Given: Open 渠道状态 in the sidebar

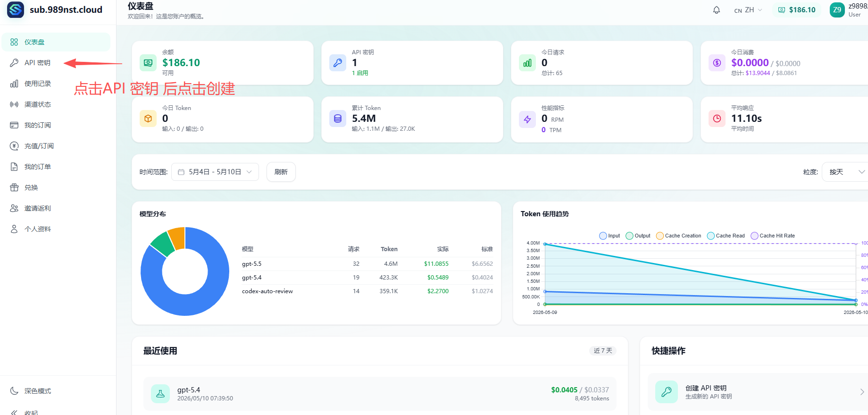Looking at the screenshot, I should pos(56,104).
